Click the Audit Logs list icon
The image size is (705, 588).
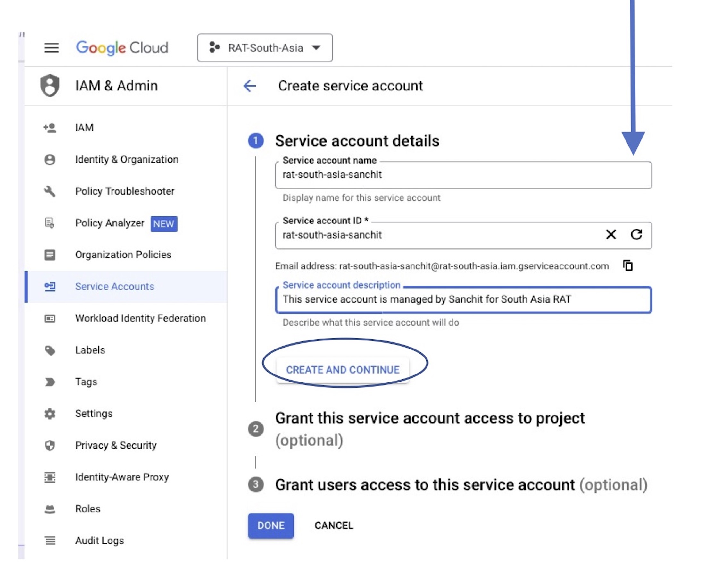click(x=50, y=541)
